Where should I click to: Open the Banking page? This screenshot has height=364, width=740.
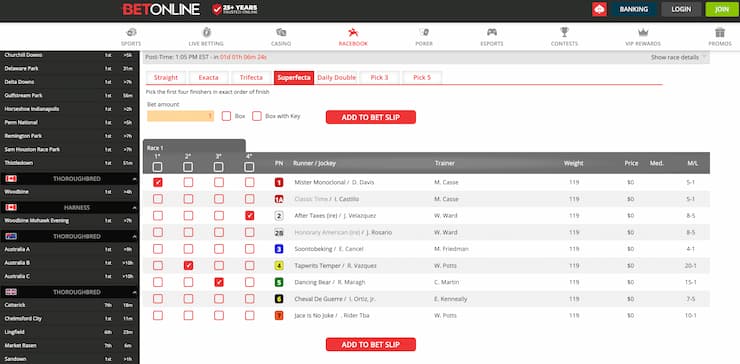(634, 9)
